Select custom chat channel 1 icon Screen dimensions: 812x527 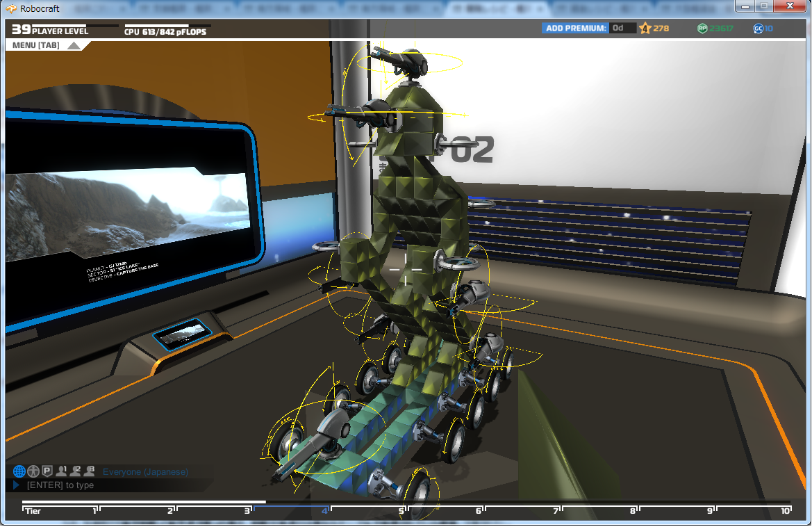pyautogui.click(x=62, y=471)
